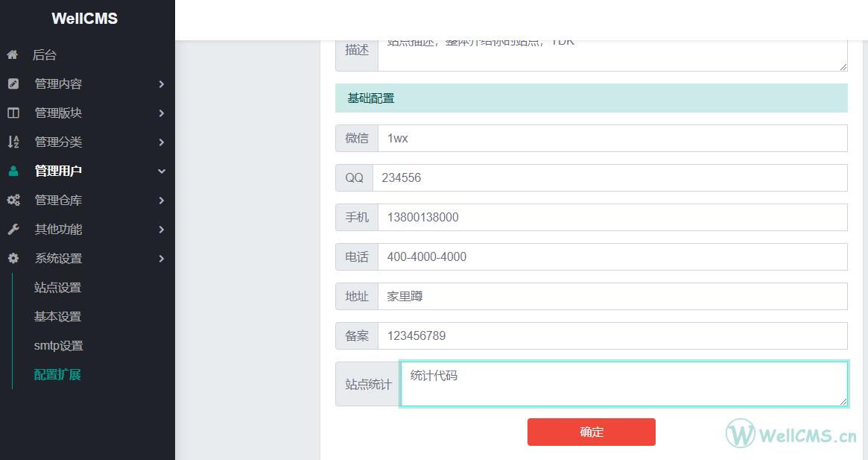Screen dimensions: 868x460
Task: Focus the 站点统计 code textarea
Action: pyautogui.click(x=624, y=384)
